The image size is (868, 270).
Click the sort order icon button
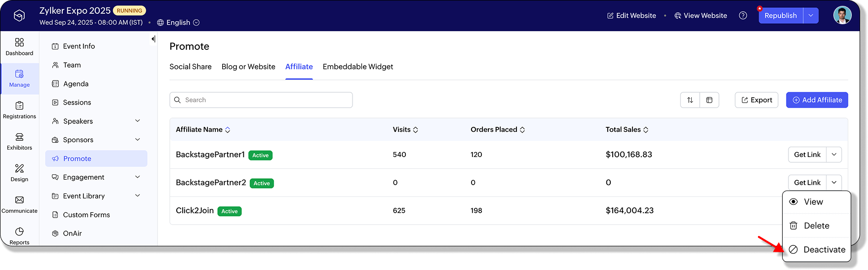tap(690, 100)
